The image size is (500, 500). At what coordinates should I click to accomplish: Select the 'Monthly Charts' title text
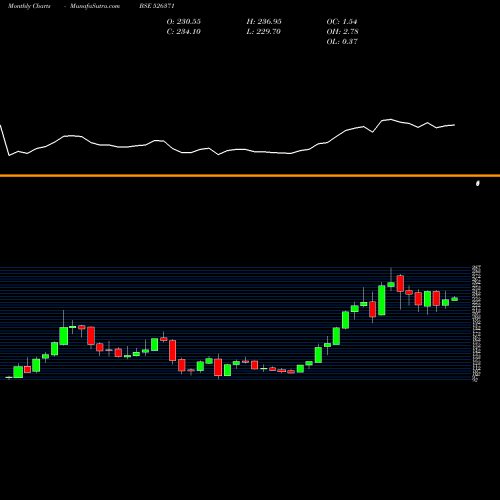click(x=29, y=6)
